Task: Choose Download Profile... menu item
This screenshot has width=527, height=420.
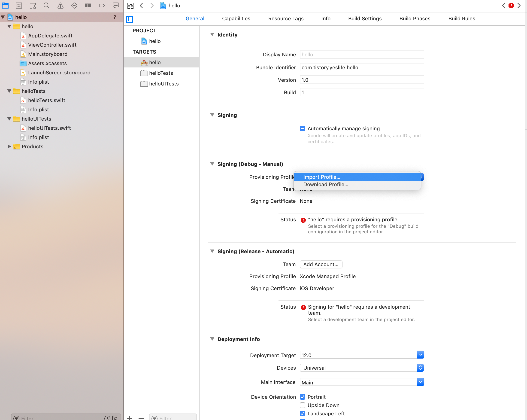Action: pos(326,185)
